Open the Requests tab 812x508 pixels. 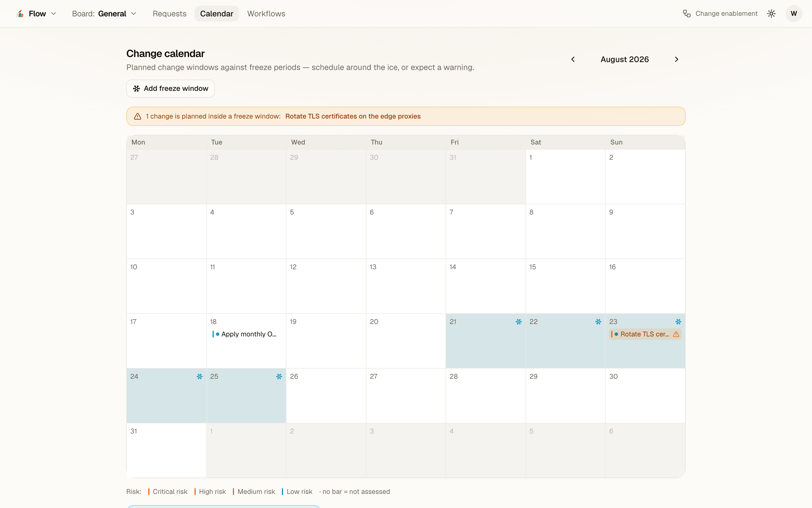click(169, 14)
